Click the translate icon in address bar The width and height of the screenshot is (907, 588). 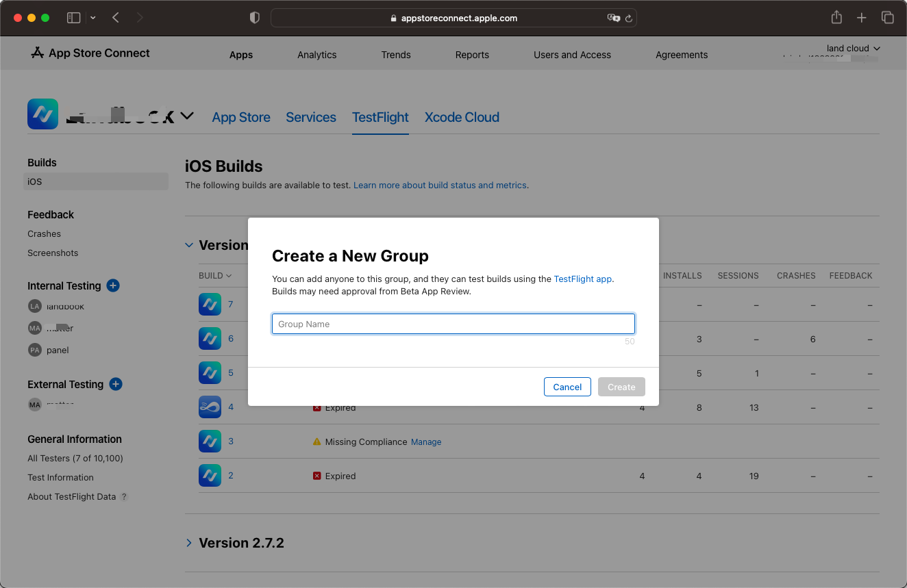[x=614, y=18]
